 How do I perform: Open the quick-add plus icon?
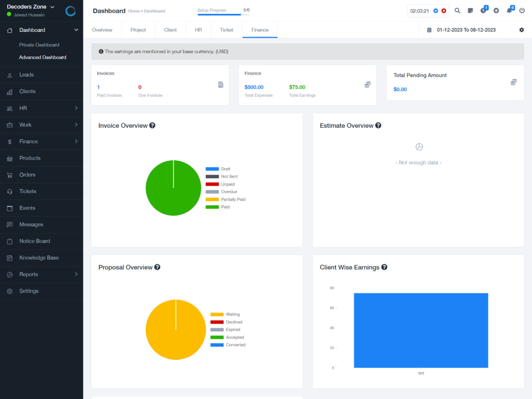pos(496,11)
